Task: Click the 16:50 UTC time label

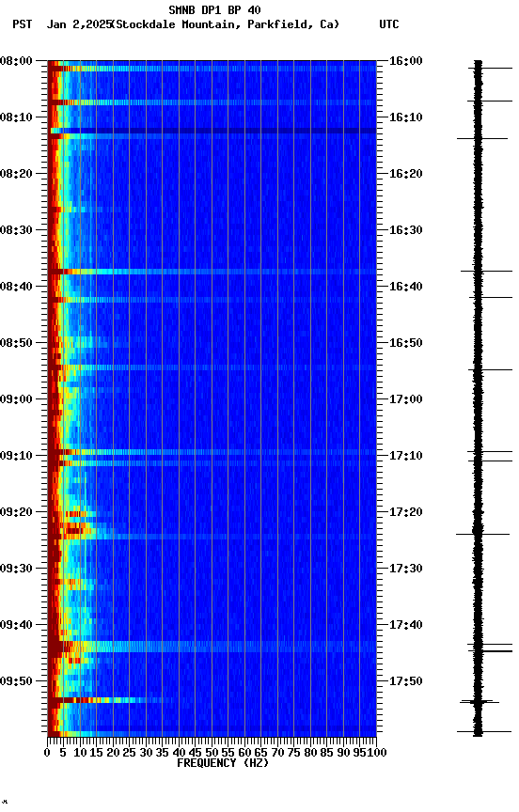Action: [x=405, y=343]
